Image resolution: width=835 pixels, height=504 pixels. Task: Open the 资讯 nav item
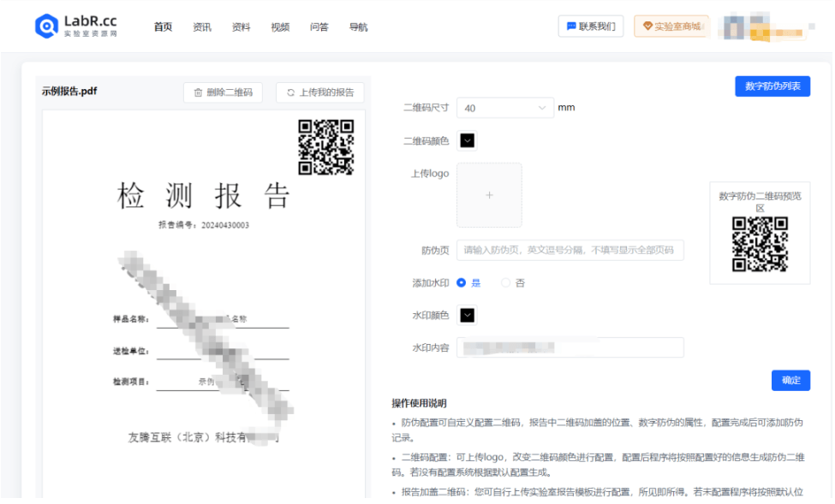(202, 27)
